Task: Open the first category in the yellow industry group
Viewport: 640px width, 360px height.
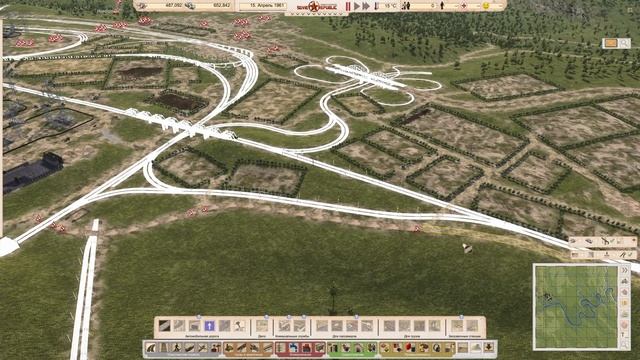Action: click(x=385, y=348)
